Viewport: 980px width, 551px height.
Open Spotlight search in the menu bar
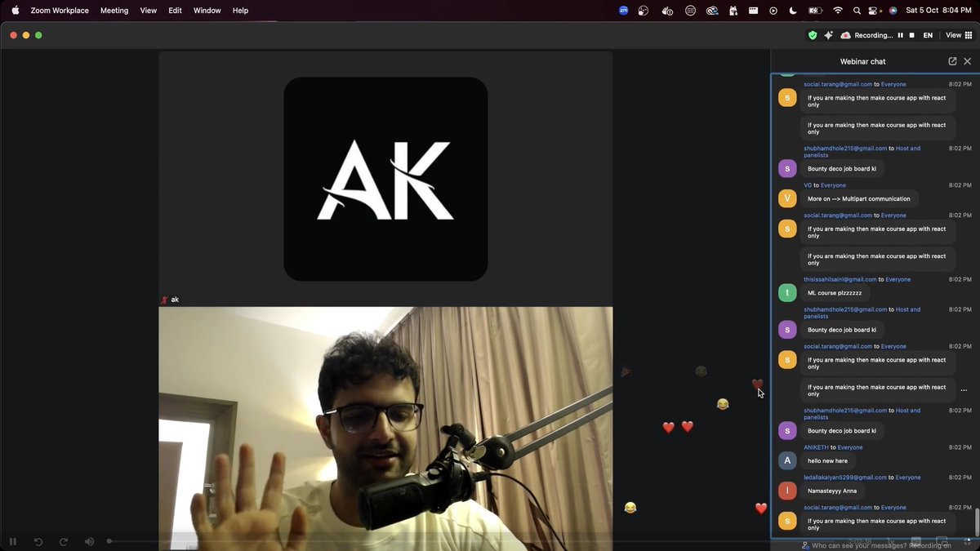tap(857, 11)
